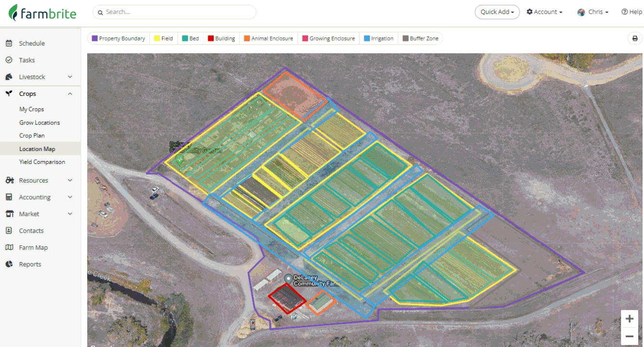Select Yield Comparison menu item
Screen dimensions: 644x347
[x=42, y=162]
